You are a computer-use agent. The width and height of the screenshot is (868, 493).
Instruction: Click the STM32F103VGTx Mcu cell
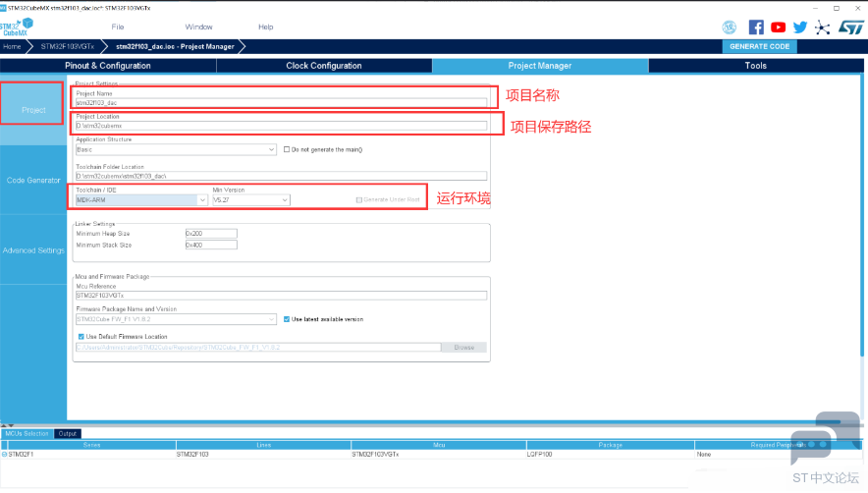click(x=375, y=455)
